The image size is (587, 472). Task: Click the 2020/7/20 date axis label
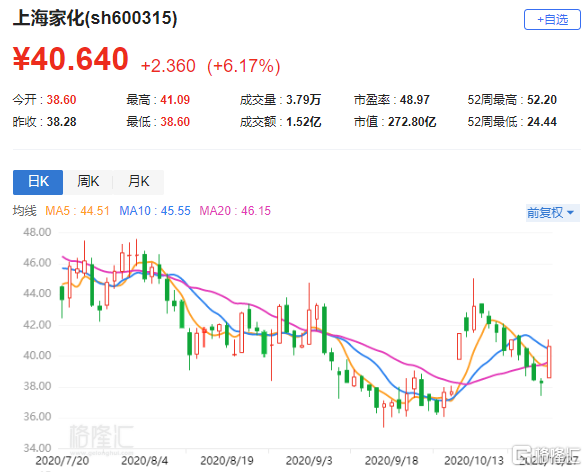coord(63,461)
